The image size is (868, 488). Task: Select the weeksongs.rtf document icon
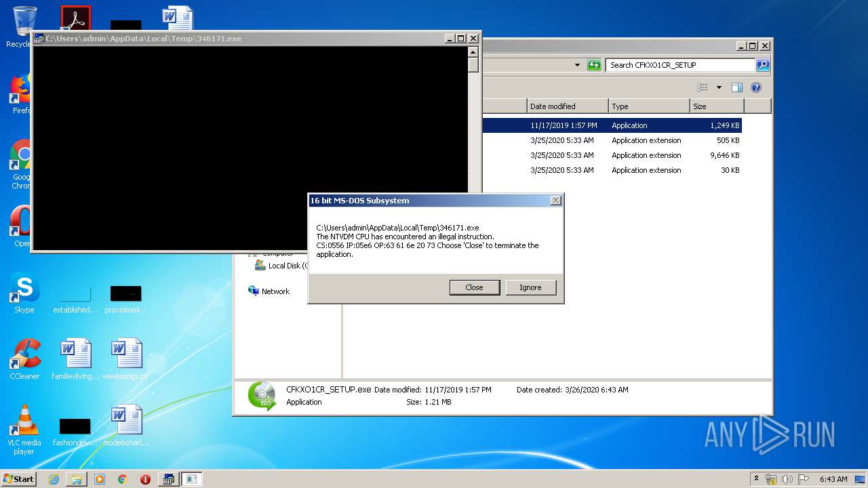126,359
